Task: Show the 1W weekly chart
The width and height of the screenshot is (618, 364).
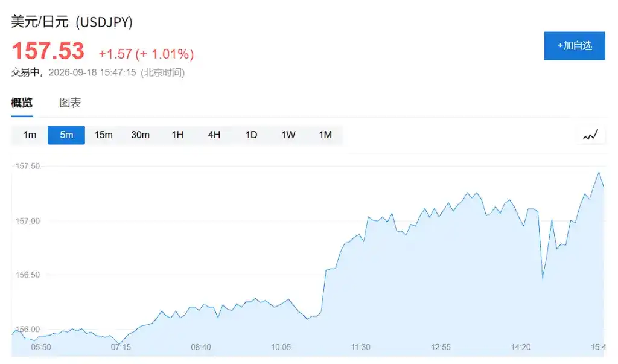Action: (x=288, y=135)
